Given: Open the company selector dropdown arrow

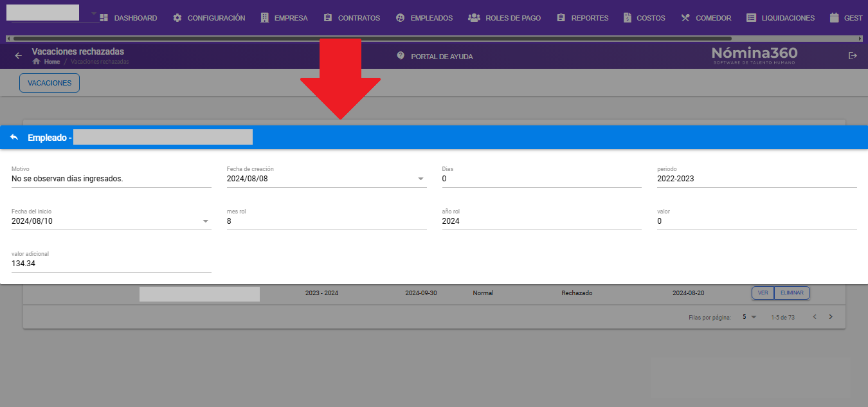Looking at the screenshot, I should pos(93,14).
